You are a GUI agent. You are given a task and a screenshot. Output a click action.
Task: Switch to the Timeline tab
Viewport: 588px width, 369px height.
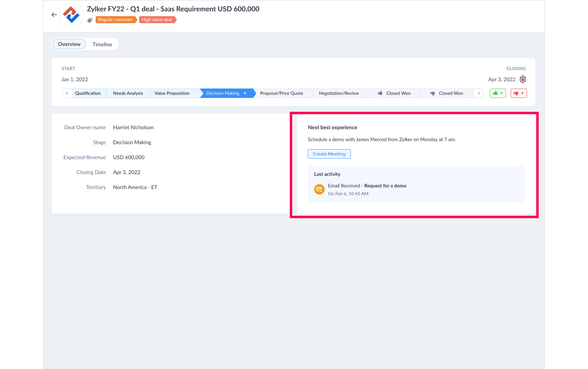coord(102,44)
